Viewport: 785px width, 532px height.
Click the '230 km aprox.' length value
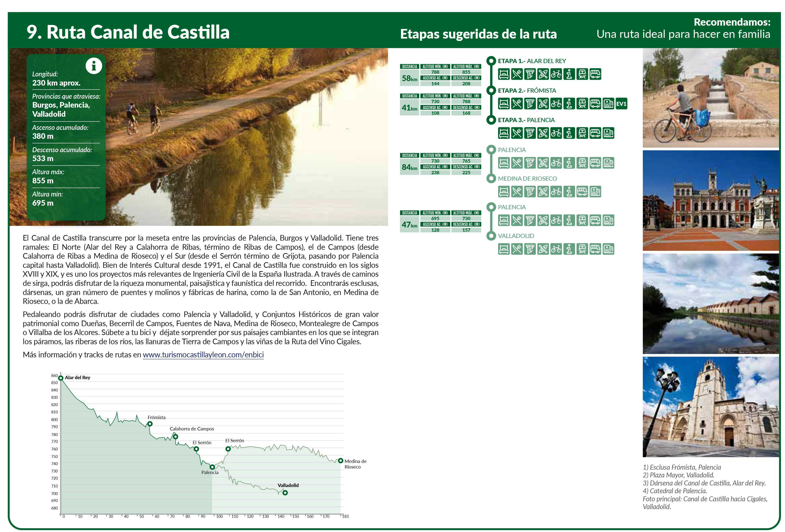(x=56, y=83)
